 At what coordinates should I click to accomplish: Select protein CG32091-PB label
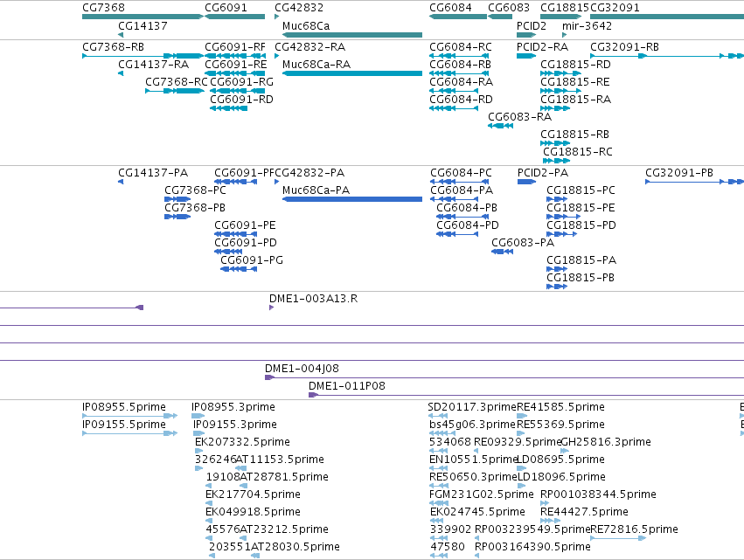[679, 173]
